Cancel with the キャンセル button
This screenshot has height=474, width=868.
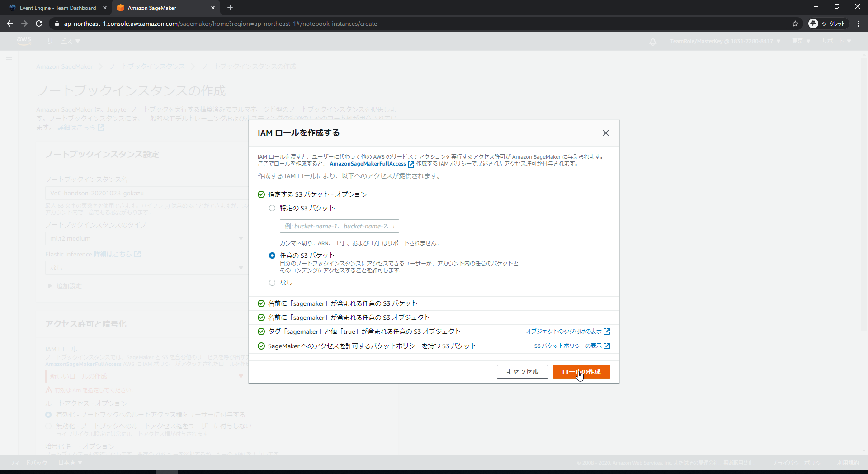(x=522, y=372)
